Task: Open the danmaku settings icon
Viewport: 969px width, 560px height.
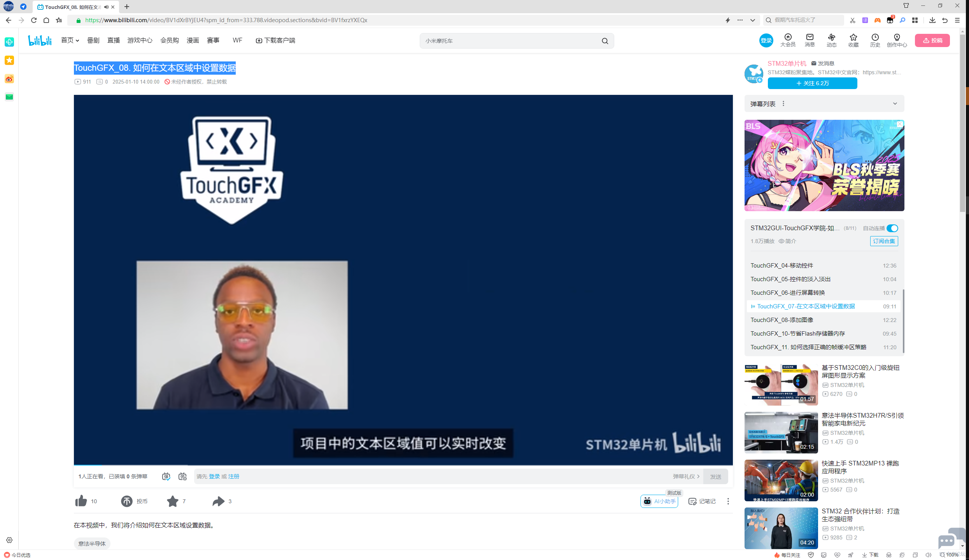Action: 182,476
